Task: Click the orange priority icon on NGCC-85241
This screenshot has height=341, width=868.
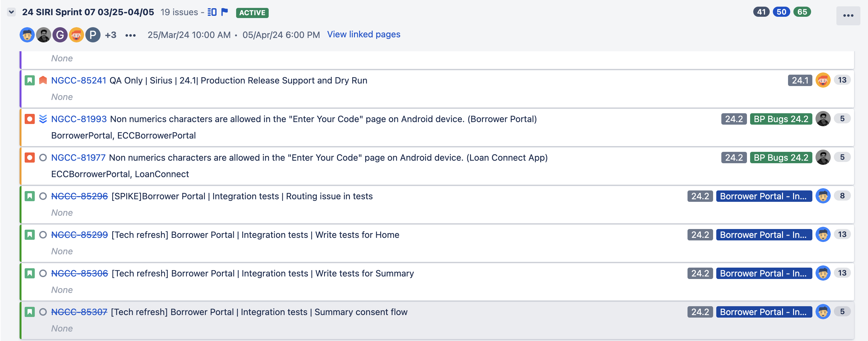Action: coord(43,81)
